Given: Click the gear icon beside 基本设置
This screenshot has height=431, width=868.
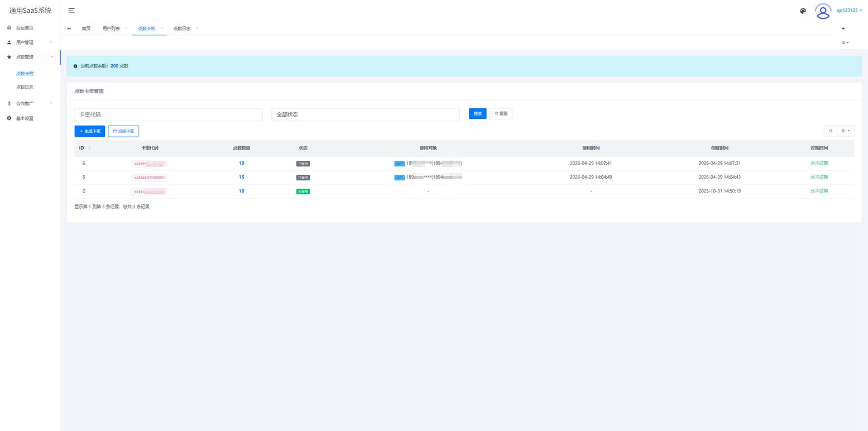Looking at the screenshot, I should pos(9,118).
